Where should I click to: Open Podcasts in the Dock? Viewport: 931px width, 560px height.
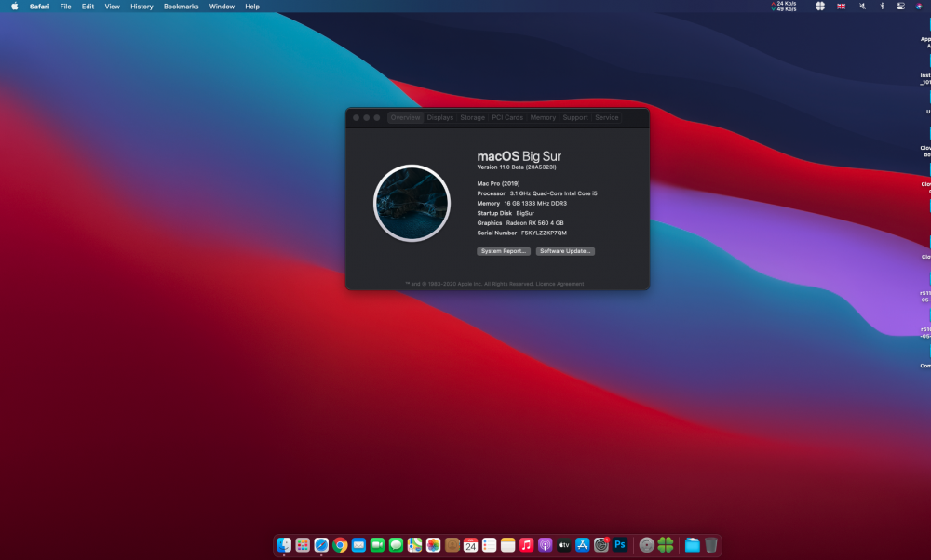pos(545,544)
